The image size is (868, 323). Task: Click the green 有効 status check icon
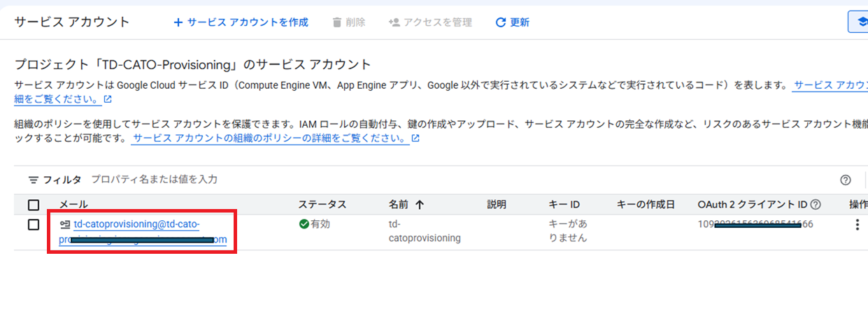304,224
